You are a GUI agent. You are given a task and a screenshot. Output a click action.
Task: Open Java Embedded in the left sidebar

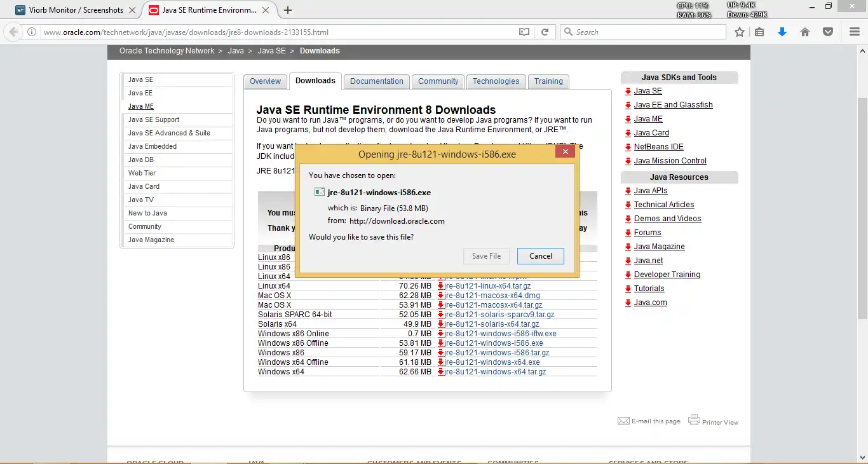tap(153, 146)
